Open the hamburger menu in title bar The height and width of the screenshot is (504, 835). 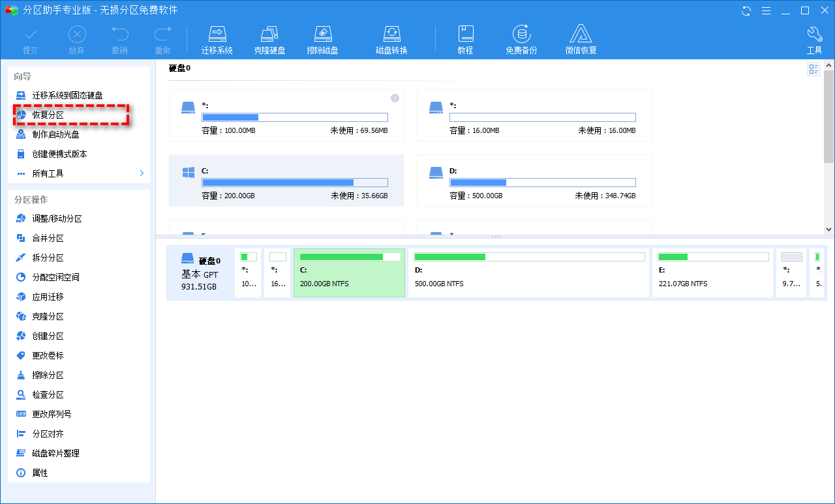point(767,10)
